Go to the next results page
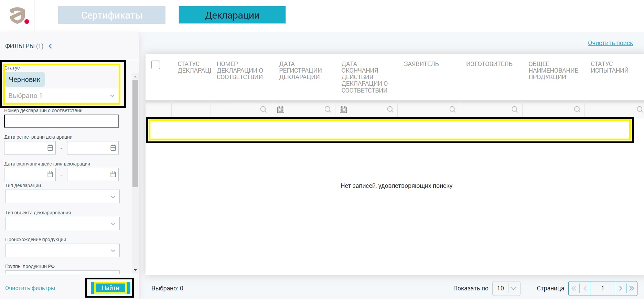644x299 pixels. click(x=621, y=288)
